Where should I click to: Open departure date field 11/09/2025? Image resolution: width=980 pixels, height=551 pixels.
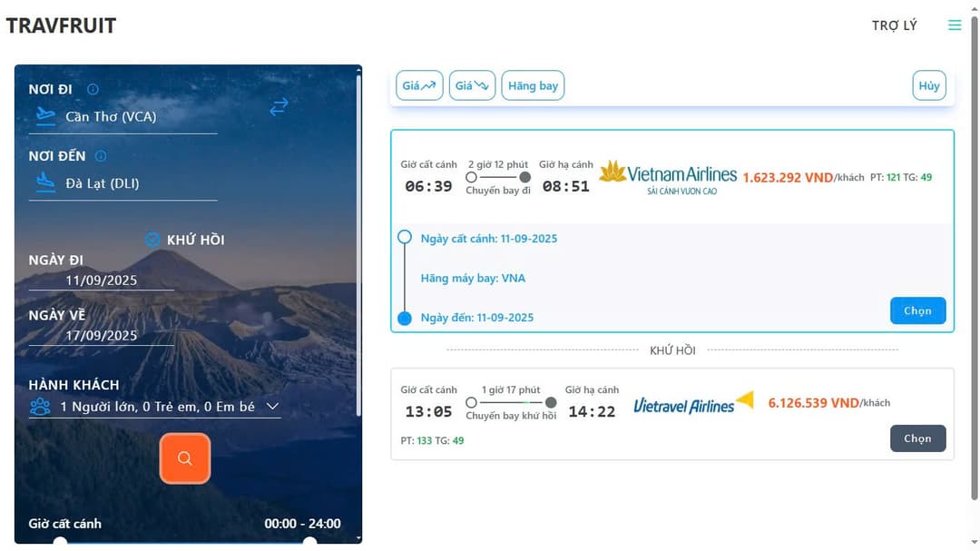[102, 280]
